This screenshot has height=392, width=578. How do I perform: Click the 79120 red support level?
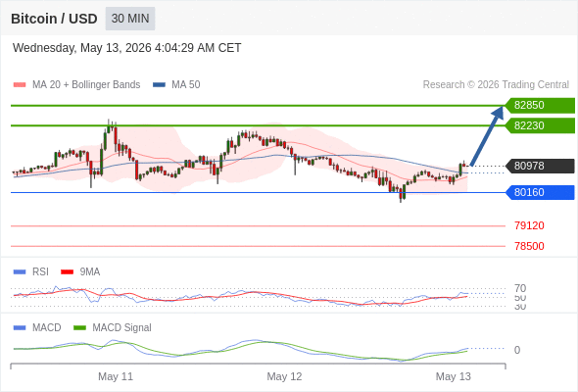click(529, 225)
